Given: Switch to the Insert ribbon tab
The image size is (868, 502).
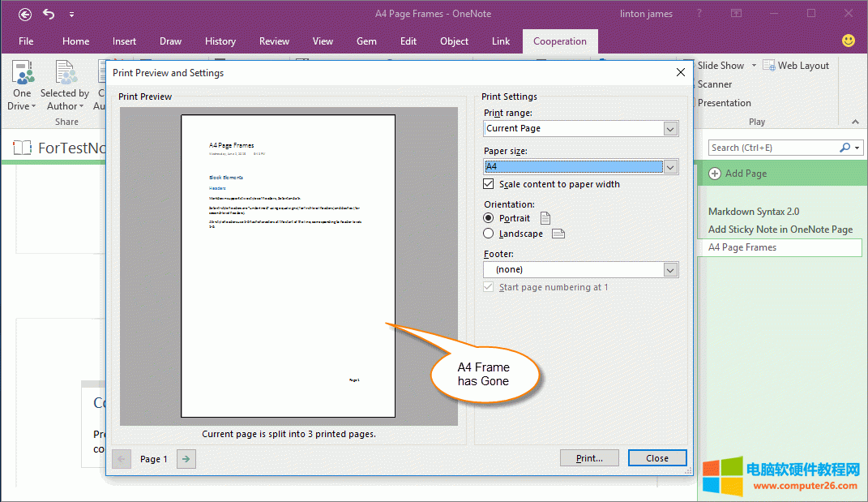Looking at the screenshot, I should click(x=124, y=41).
